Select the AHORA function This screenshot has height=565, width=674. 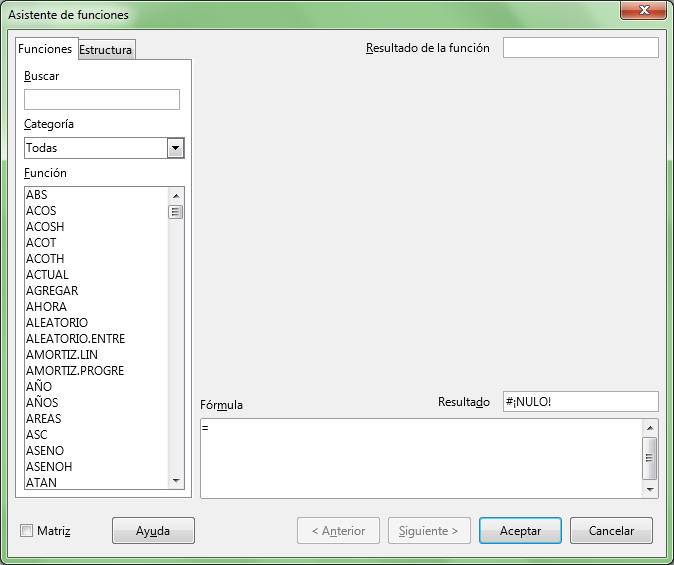[x=46, y=307]
